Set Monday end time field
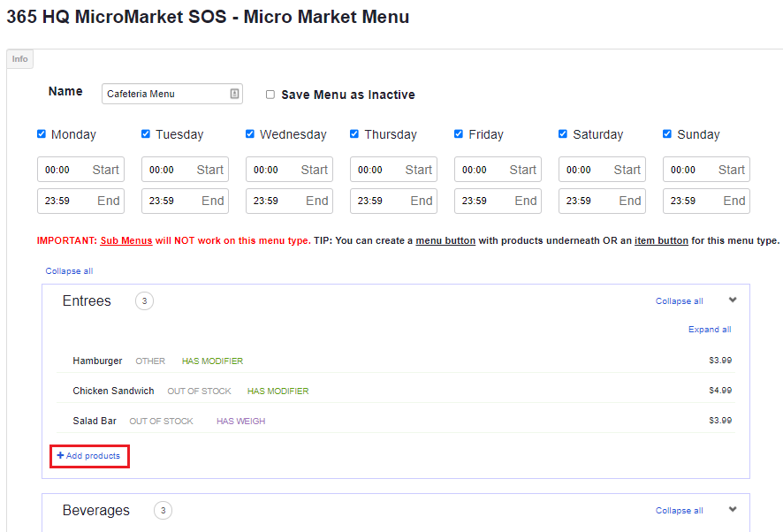783x532 pixels. point(81,201)
